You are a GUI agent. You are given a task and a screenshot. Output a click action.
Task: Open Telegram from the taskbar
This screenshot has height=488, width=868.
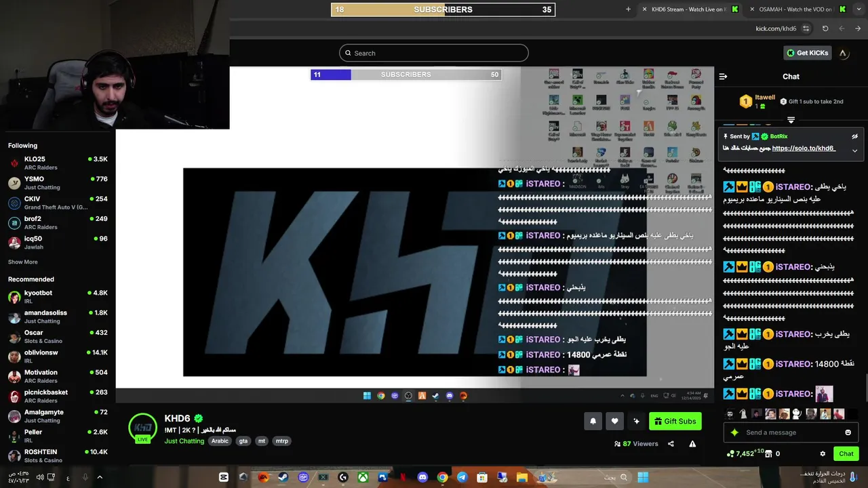click(x=462, y=477)
